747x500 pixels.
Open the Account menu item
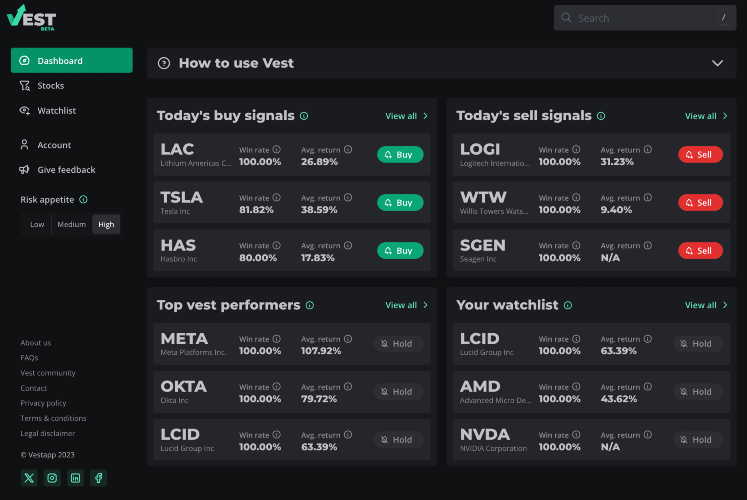click(x=71, y=145)
